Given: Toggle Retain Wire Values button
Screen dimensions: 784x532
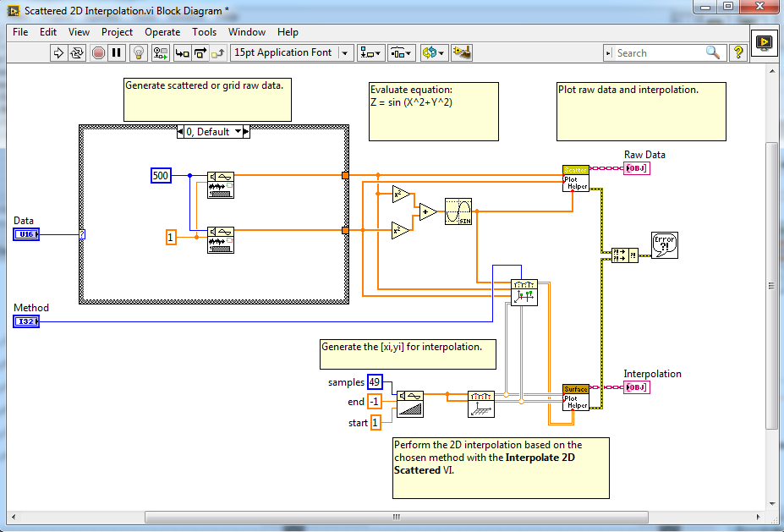Looking at the screenshot, I should pyautogui.click(x=161, y=53).
